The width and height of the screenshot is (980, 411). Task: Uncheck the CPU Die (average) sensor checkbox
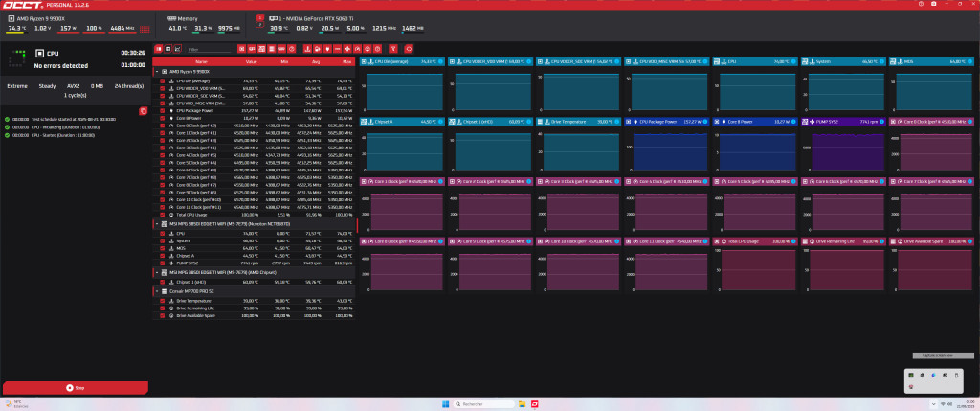tap(162, 81)
